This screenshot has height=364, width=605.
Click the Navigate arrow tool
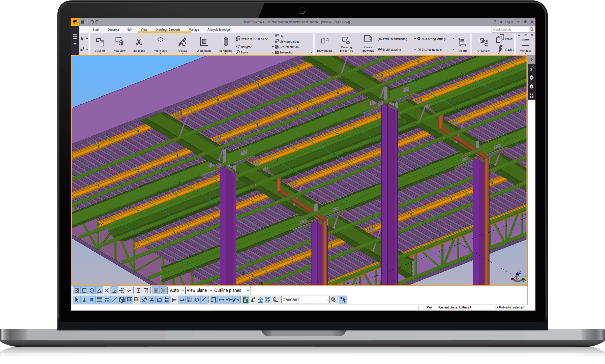coord(238,47)
